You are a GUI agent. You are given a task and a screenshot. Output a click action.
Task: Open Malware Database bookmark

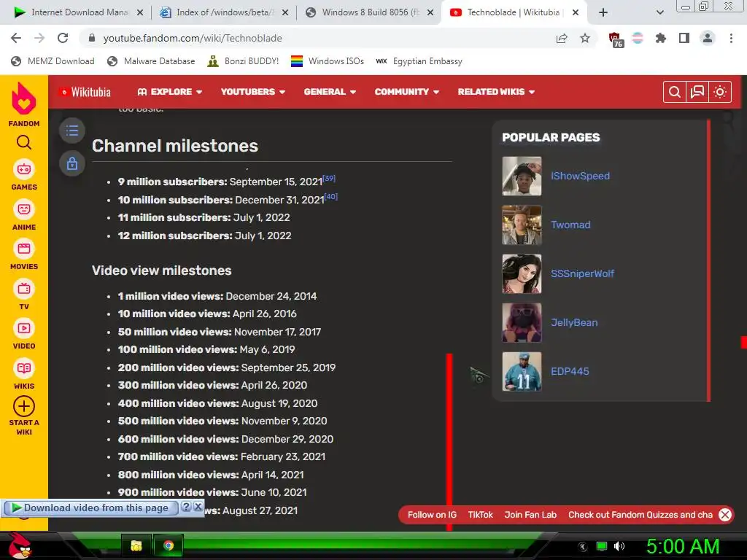point(152,61)
